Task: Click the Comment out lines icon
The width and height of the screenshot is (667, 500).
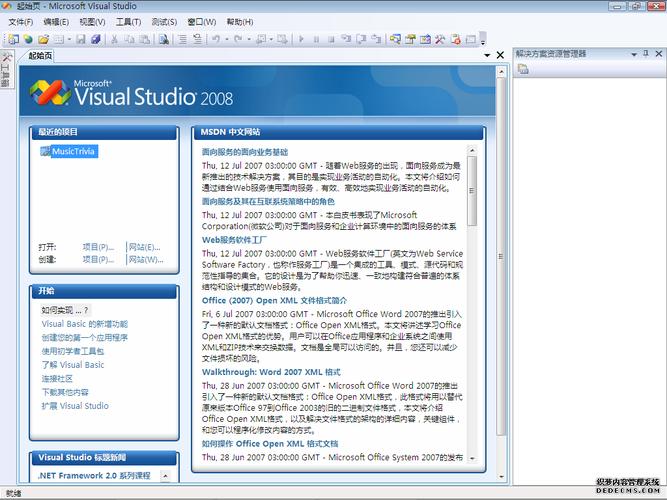Action: pyautogui.click(x=182, y=39)
